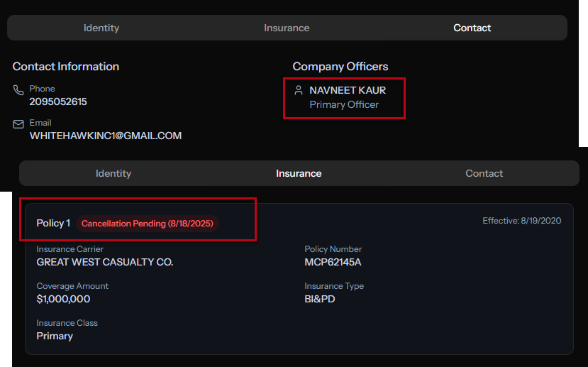Image resolution: width=588 pixels, height=367 pixels.
Task: Click the Policy 1 title
Action: pyautogui.click(x=53, y=224)
